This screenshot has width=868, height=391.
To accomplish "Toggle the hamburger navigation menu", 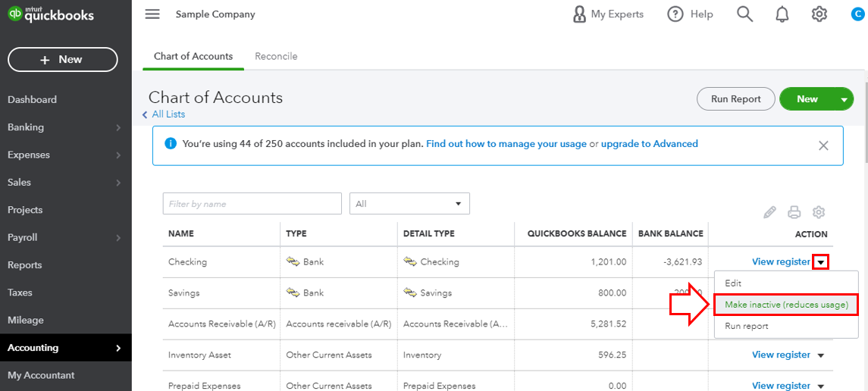I will tap(152, 14).
